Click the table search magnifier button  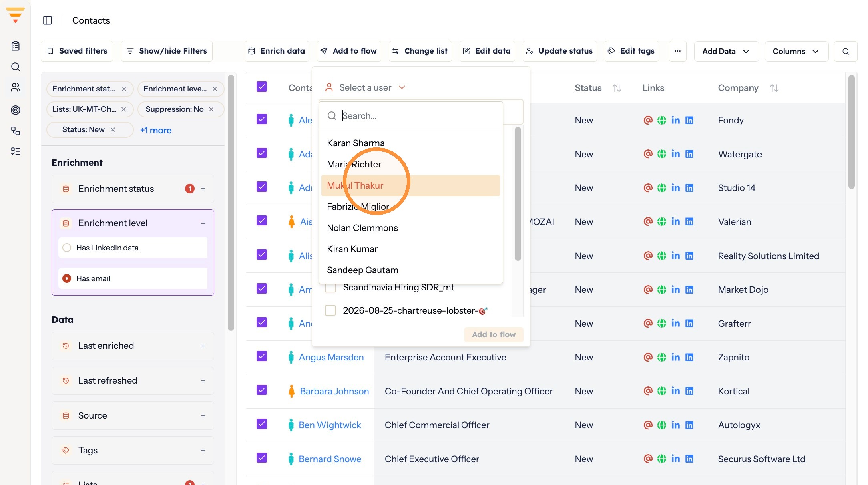coord(846,51)
